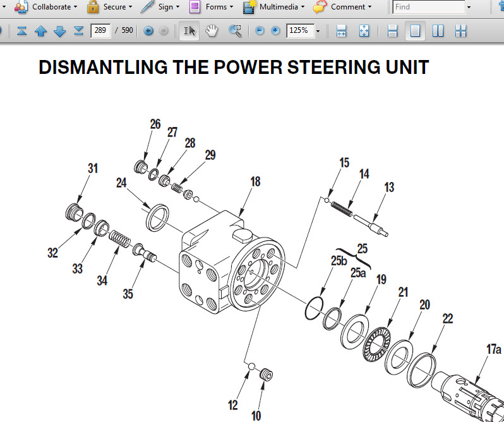This screenshot has height=422, width=504.
Task: Click the previous page up arrow
Action: [41, 31]
